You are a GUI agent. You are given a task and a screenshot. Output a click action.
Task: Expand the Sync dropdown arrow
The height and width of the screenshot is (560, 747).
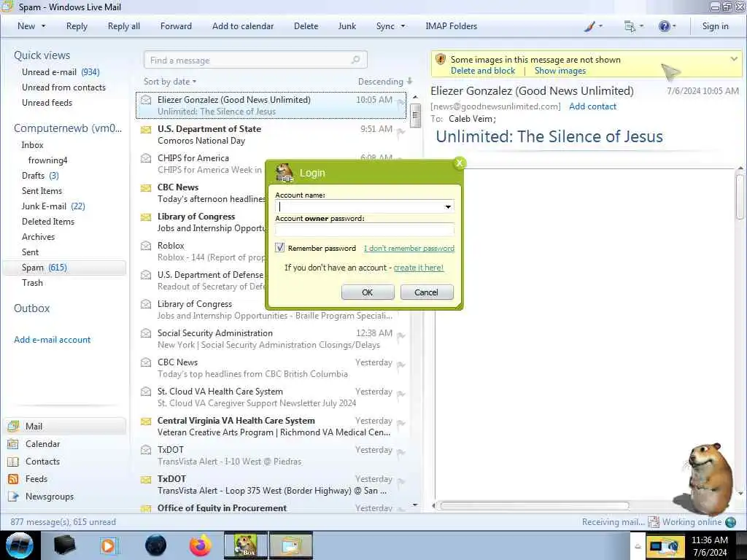[403, 26]
